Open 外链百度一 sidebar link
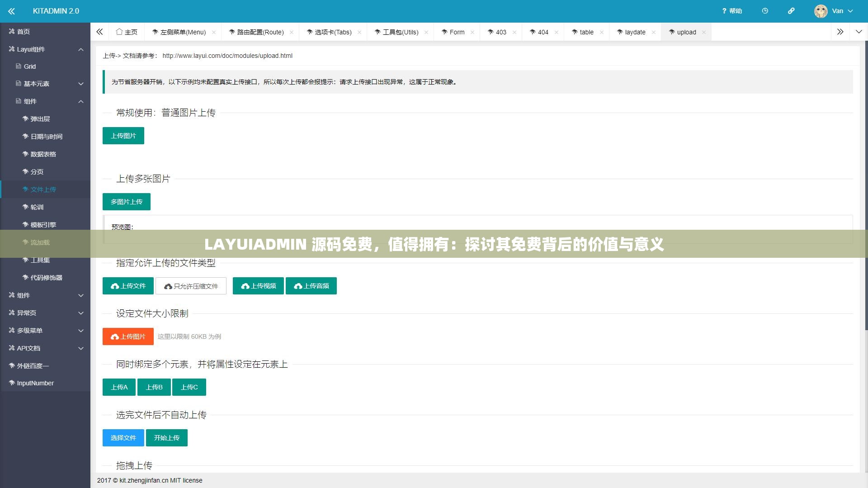The height and width of the screenshot is (488, 868). coord(45,366)
